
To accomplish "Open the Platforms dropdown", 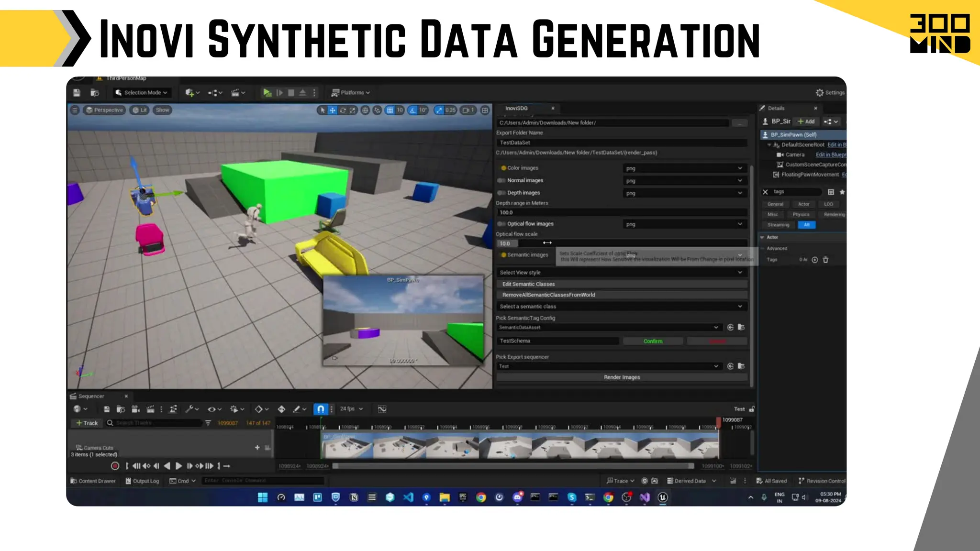I will (351, 92).
